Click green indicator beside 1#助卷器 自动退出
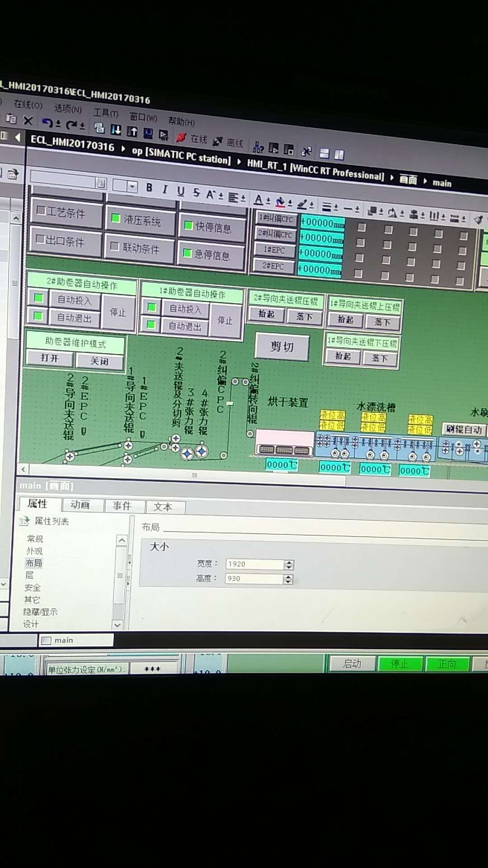 pos(151,324)
